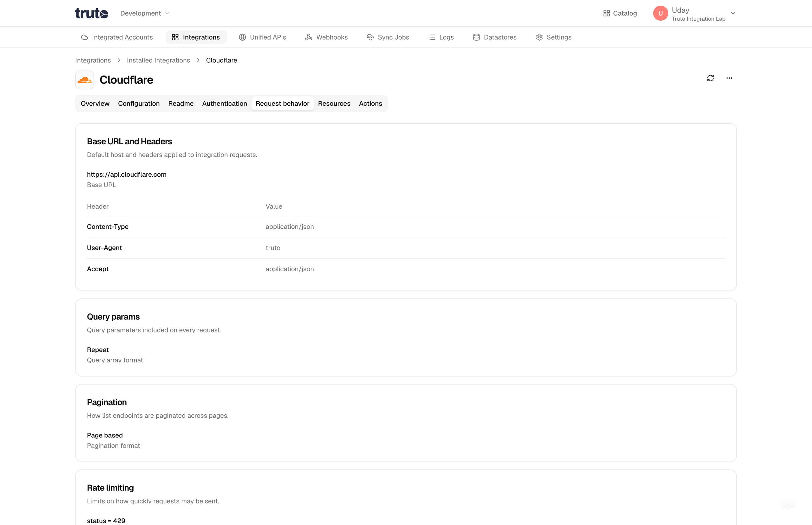Refresh the Cloudflare integration

coord(710,78)
